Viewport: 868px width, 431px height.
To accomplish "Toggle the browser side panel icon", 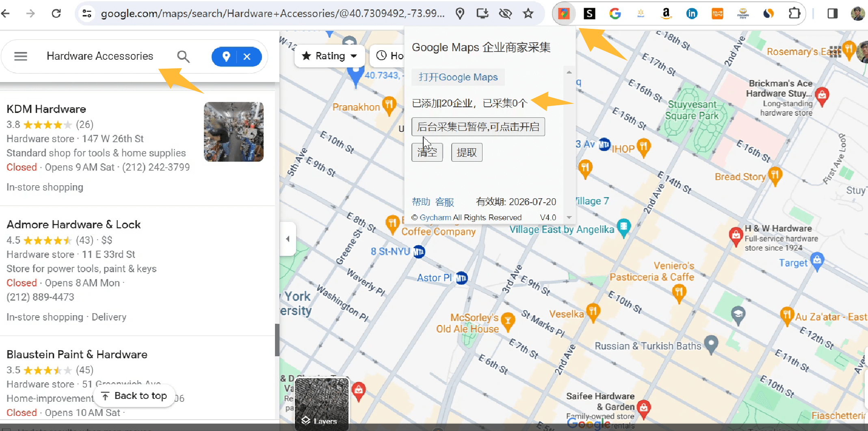I will coord(833,13).
